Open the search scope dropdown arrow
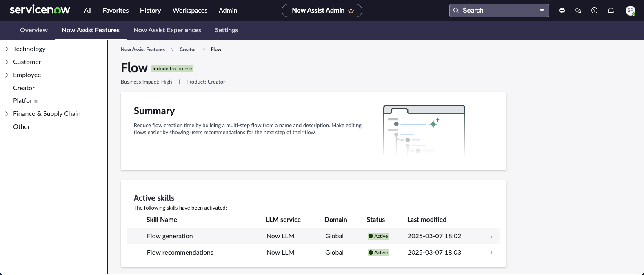Screen dimensions: 644x275 click(x=542, y=11)
